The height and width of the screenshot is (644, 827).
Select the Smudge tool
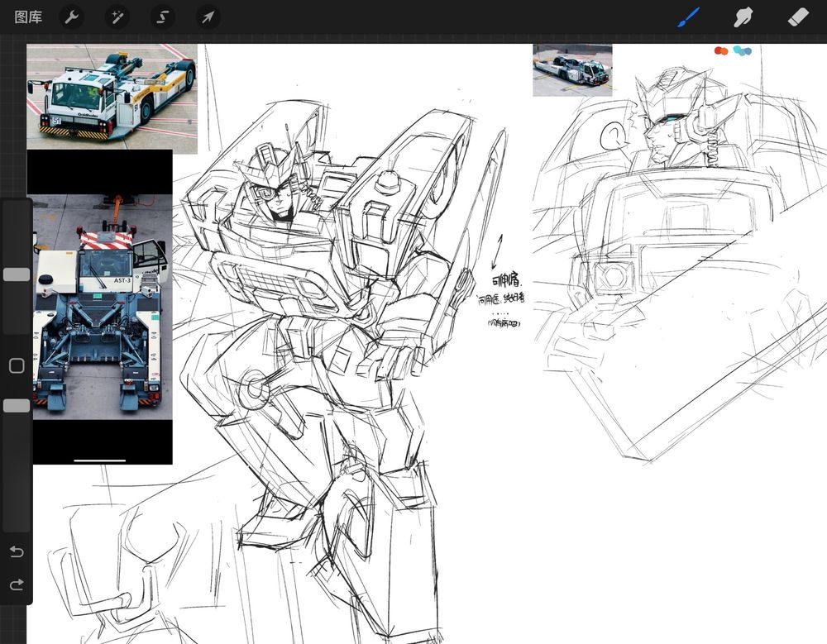pos(743,17)
